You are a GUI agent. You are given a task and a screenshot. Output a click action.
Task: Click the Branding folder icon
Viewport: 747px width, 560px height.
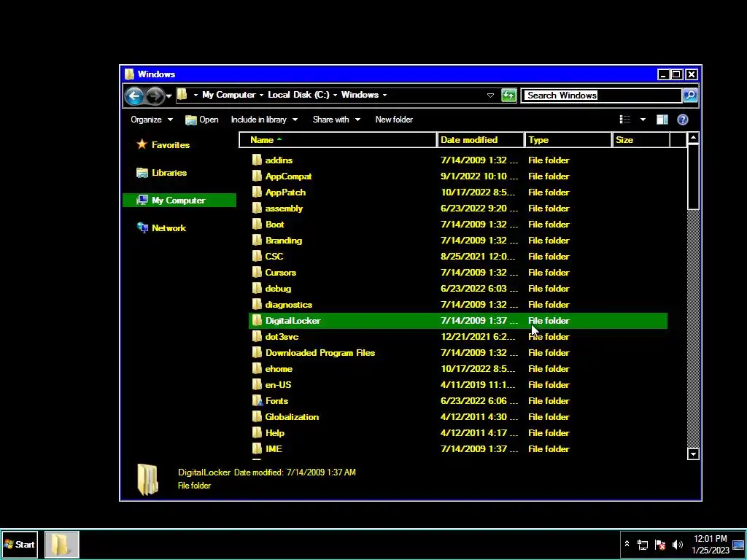click(258, 241)
